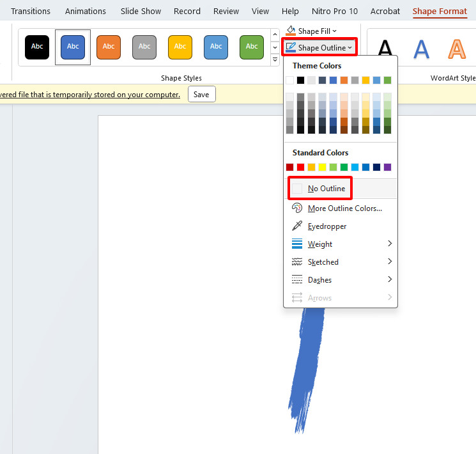
Task: Click the Eyedropper icon
Action: pyautogui.click(x=297, y=226)
